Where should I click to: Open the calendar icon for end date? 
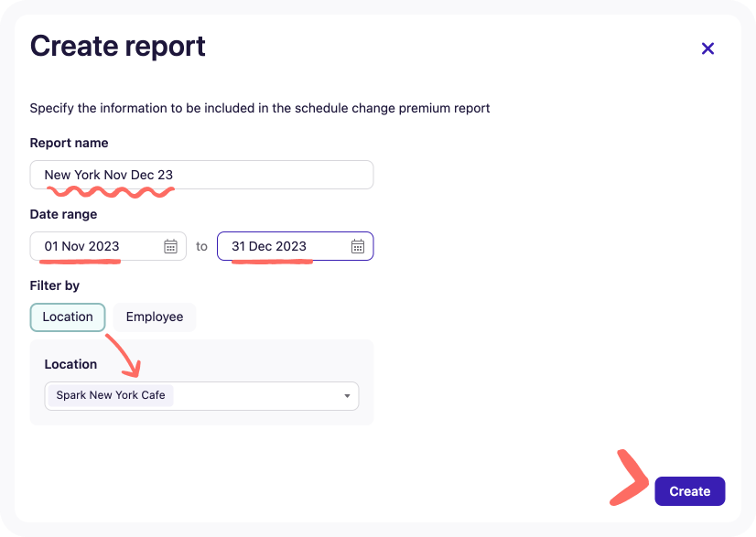click(356, 245)
